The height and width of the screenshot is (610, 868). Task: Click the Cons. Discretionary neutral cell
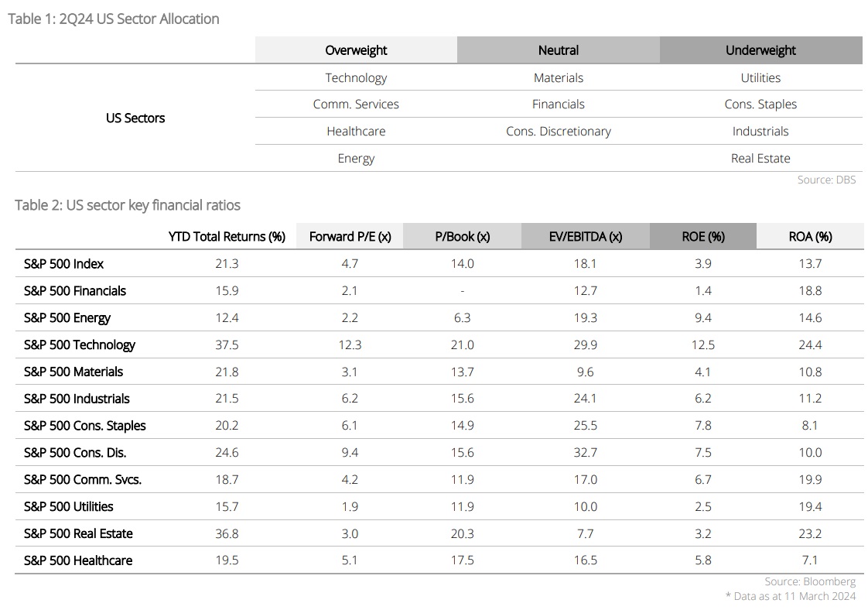559,131
